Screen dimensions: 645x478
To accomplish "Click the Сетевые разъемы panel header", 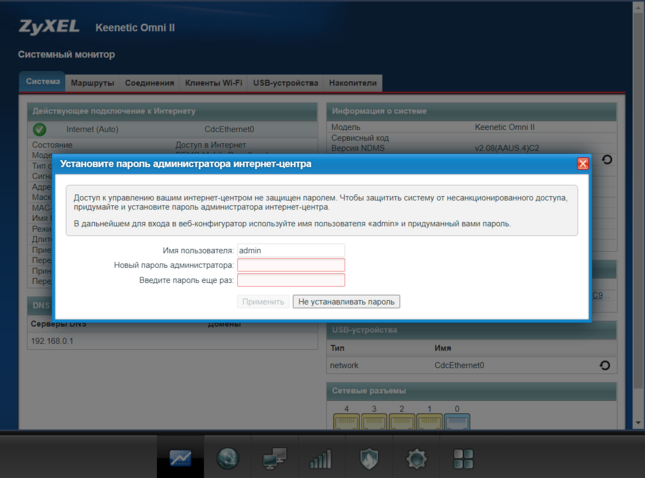I will 471,391.
